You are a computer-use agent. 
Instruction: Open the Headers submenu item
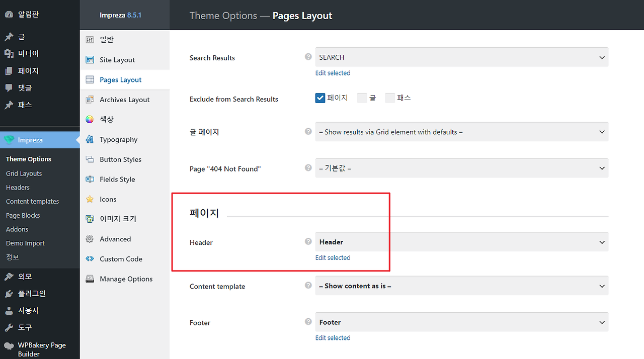click(18, 187)
